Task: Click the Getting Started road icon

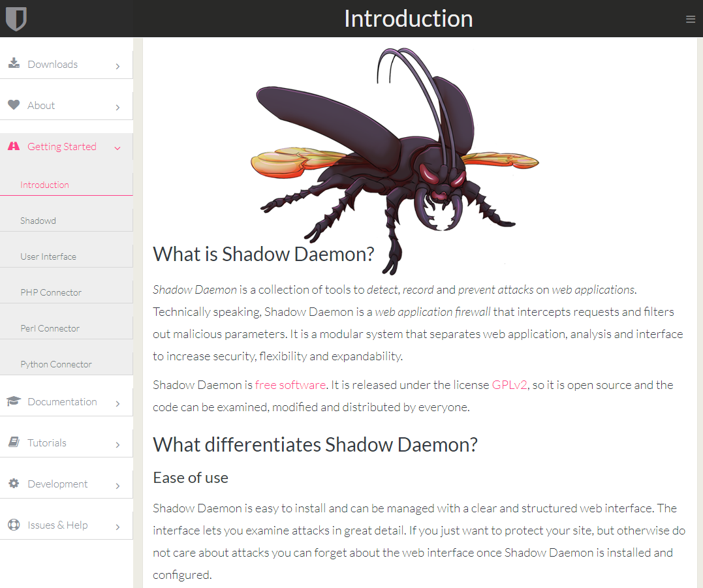Action: coord(14,147)
